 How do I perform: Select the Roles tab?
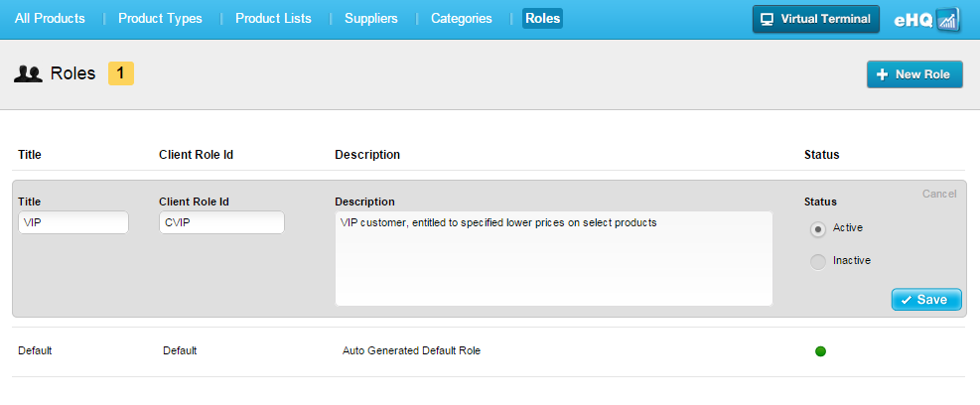pyautogui.click(x=542, y=19)
